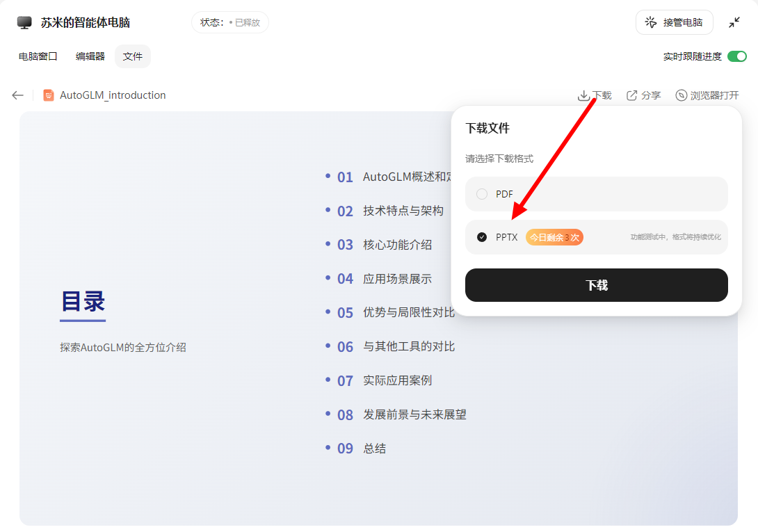The image size is (758, 532).
Task: Click the 03 核心功能介绍 entry
Action: (x=378, y=245)
